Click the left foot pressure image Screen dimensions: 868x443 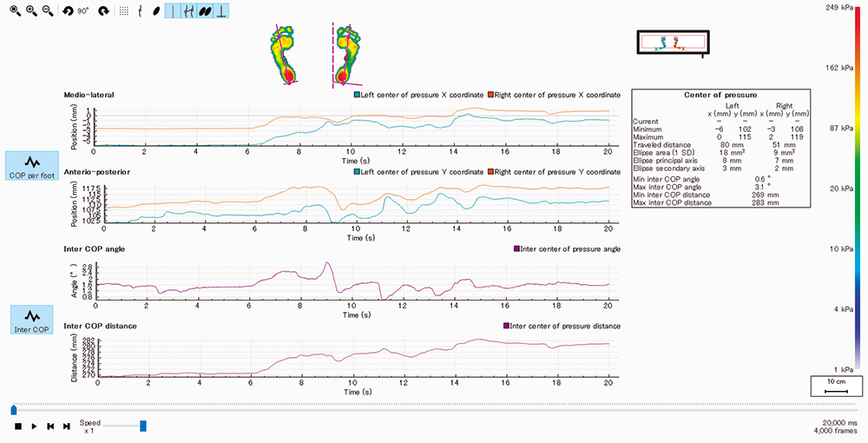(x=286, y=55)
